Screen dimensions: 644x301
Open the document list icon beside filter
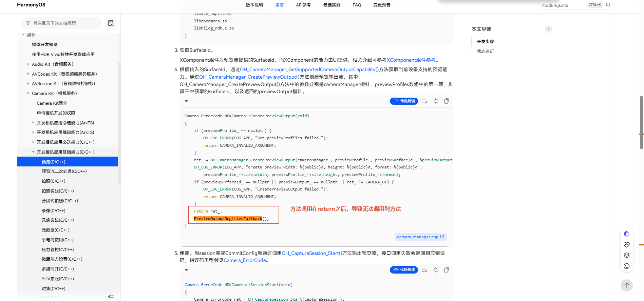coord(111,23)
